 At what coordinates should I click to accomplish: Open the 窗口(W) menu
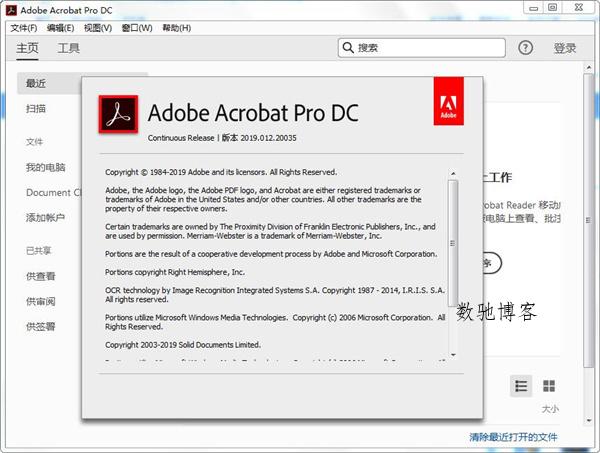coord(137,28)
